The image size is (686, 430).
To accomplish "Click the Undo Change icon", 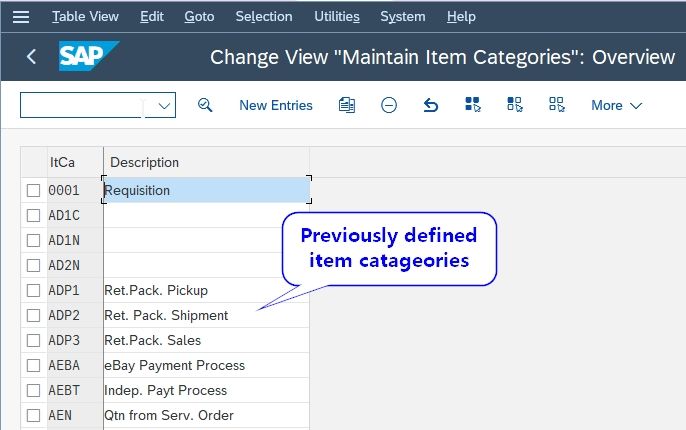I will [x=430, y=105].
